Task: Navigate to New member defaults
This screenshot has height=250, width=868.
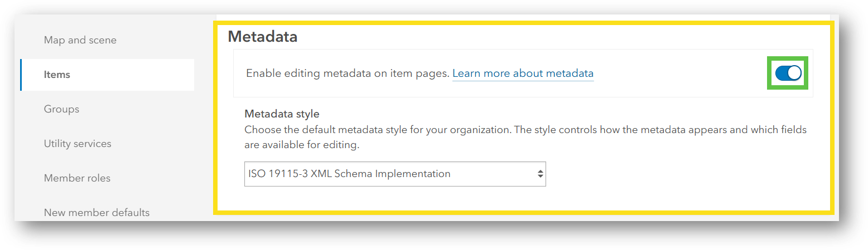Action: 97,212
